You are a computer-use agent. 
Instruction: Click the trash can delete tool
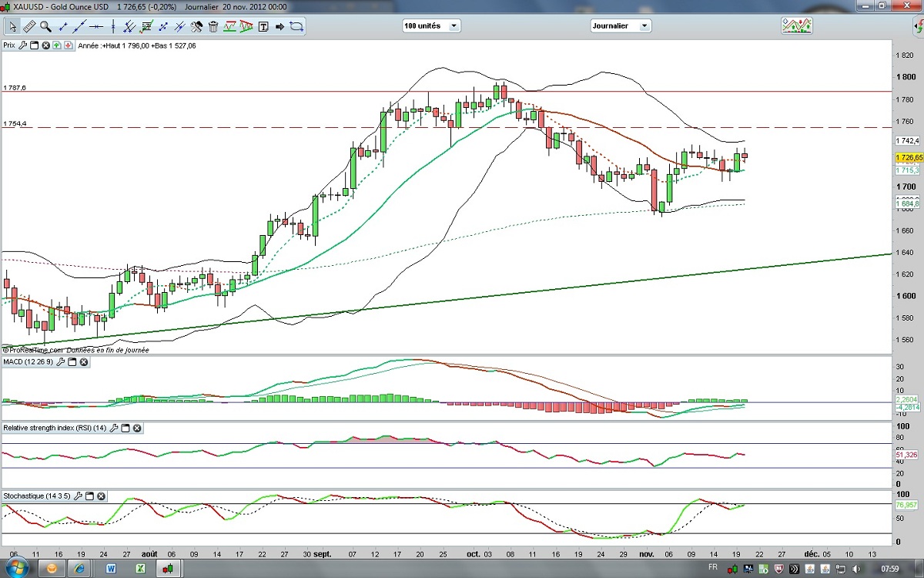point(214,26)
